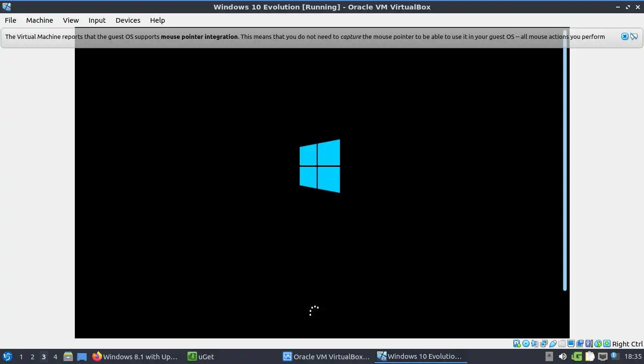Open the volume control tray icon
The height and width of the screenshot is (364, 644).
point(563,356)
